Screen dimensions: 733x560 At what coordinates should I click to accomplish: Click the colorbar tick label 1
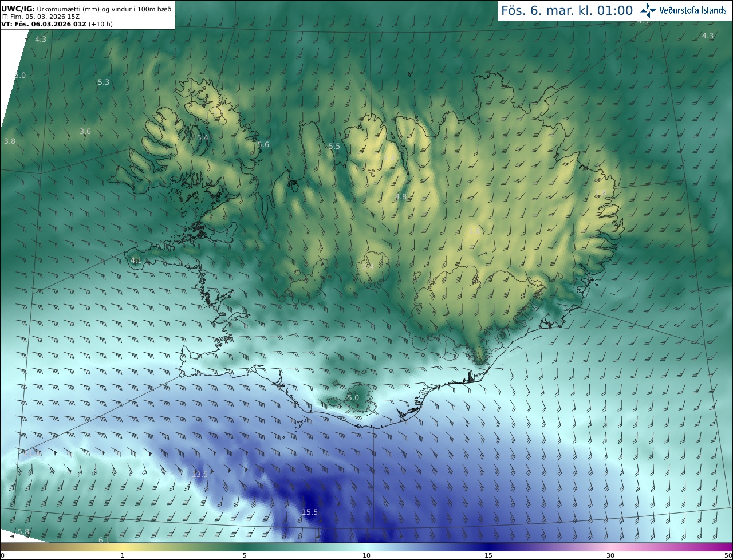(123, 555)
